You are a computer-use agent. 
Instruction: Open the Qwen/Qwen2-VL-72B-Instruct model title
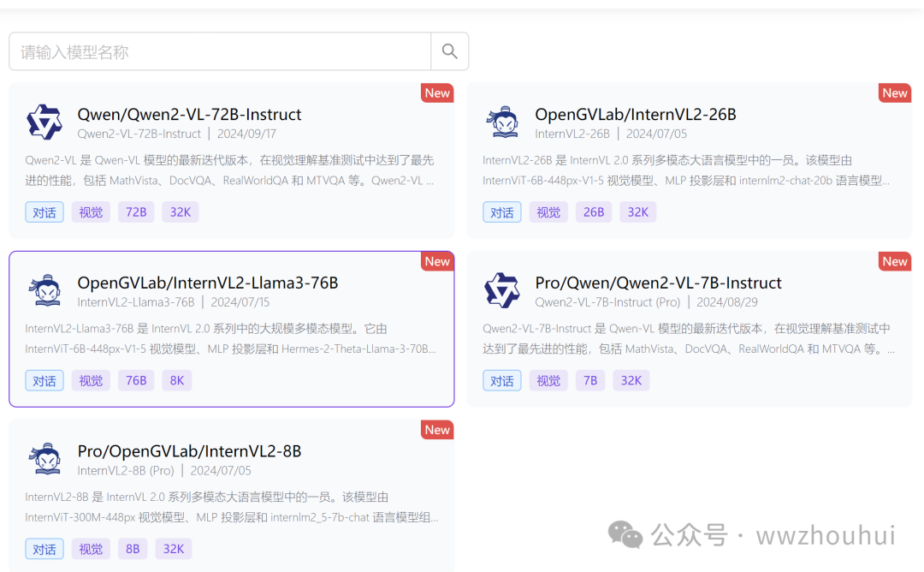(189, 115)
